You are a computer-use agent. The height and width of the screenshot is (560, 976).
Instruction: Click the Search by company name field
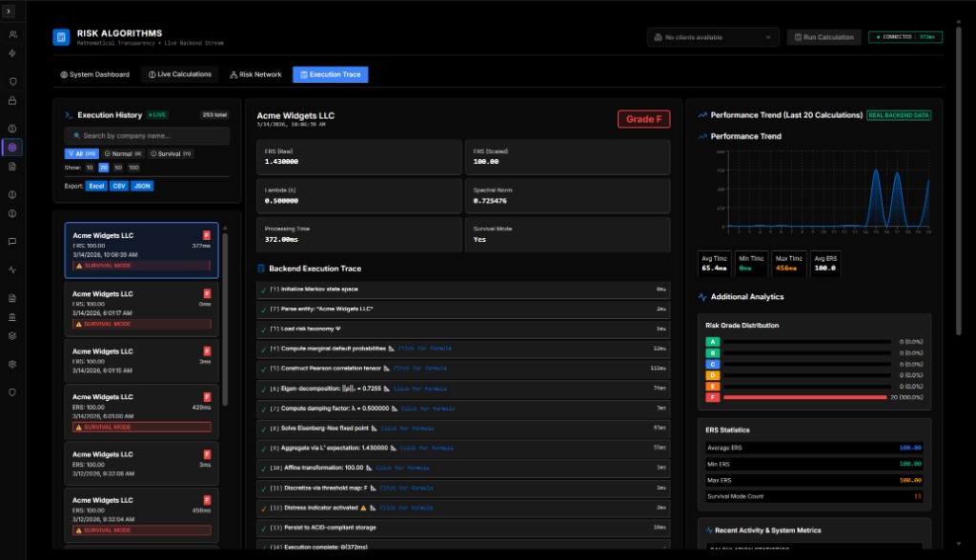[147, 135]
